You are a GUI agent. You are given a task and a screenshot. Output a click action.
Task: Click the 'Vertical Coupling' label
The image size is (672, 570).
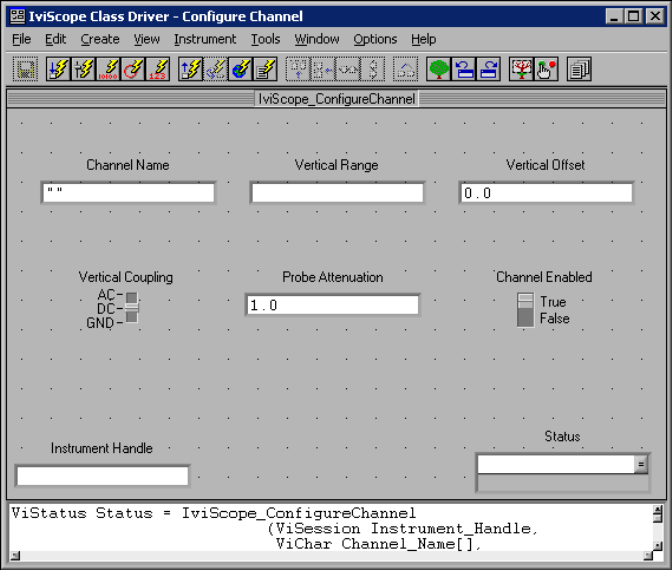126,277
